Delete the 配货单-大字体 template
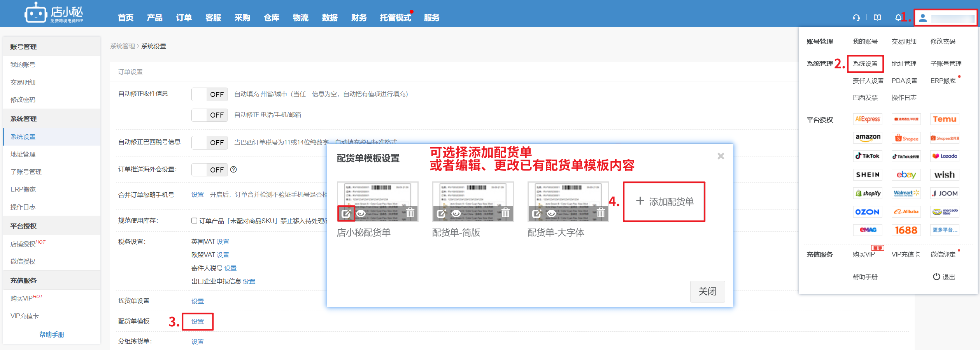The image size is (980, 350). point(601,213)
